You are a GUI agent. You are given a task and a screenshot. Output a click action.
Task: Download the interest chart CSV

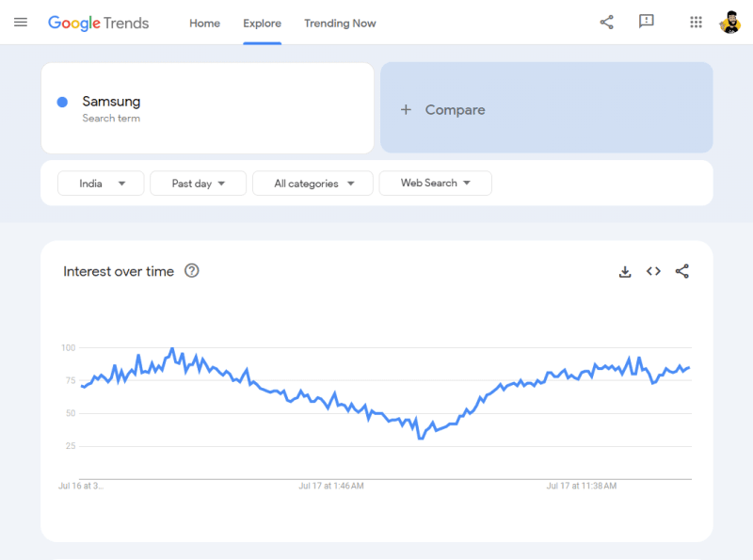pos(625,272)
